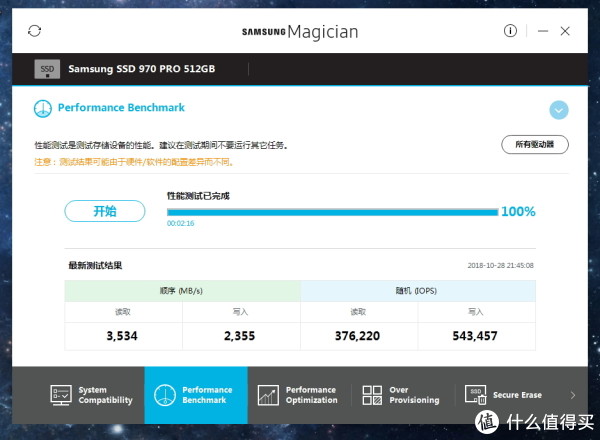Click the 100% progress label
The width and height of the screenshot is (600, 440).
point(518,211)
